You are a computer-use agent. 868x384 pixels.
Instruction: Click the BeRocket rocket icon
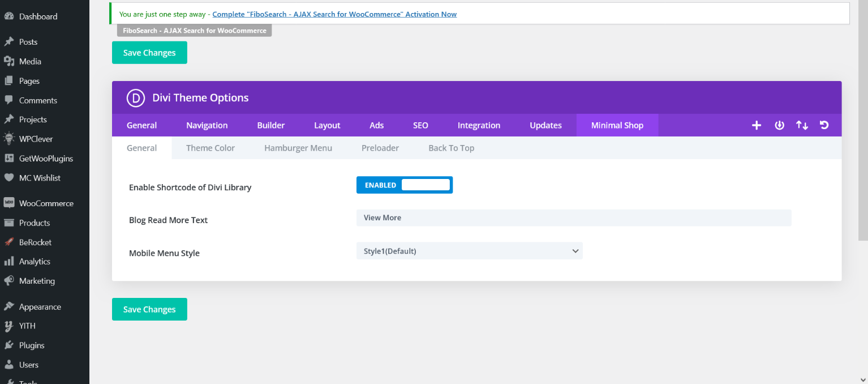coord(8,242)
